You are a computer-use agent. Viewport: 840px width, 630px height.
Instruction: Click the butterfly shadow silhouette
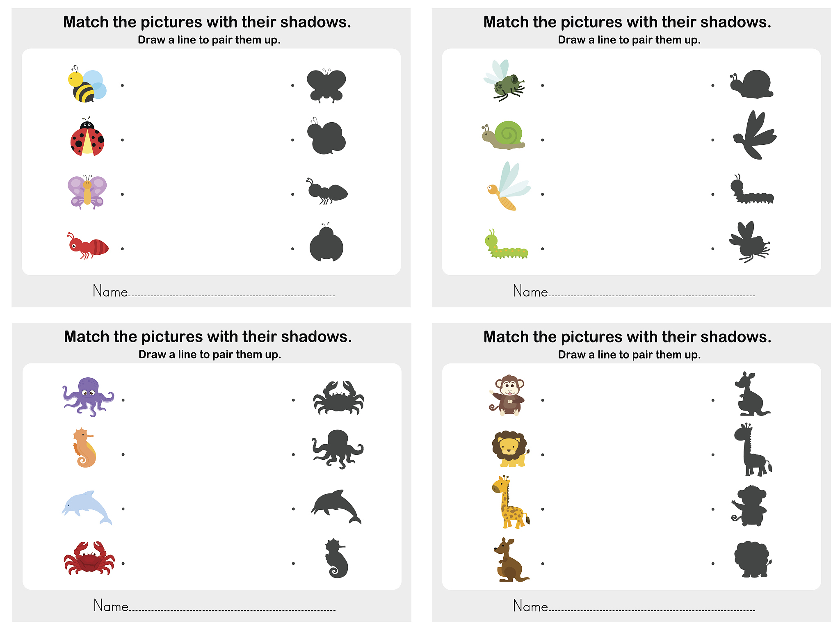(x=326, y=85)
